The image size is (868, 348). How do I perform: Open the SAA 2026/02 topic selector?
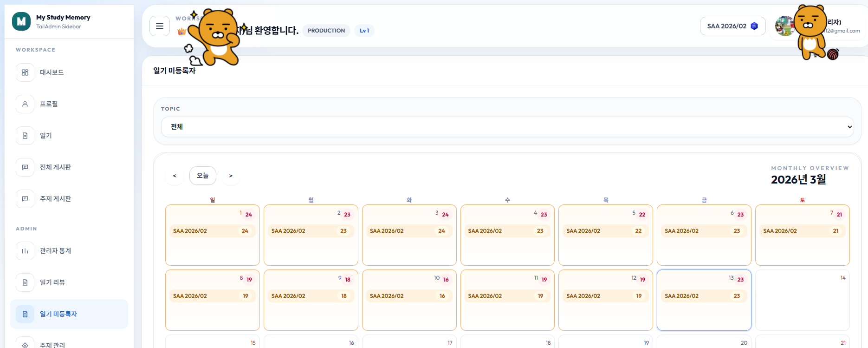(732, 26)
